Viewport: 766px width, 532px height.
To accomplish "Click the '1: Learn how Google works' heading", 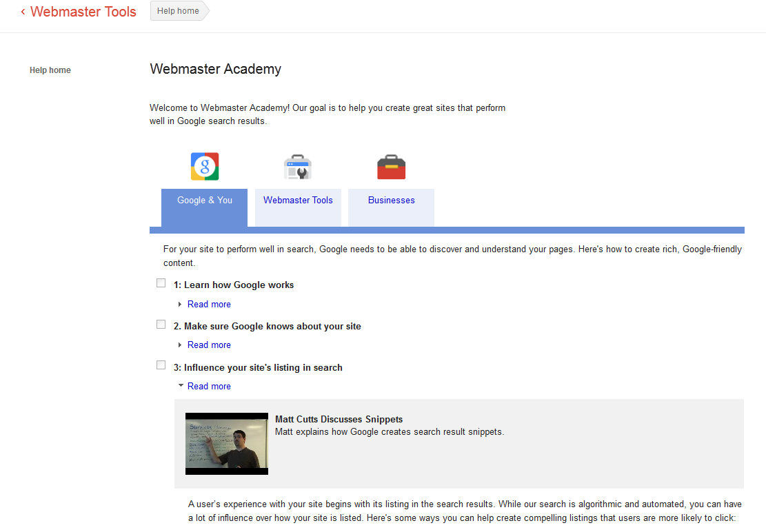I will coord(234,285).
